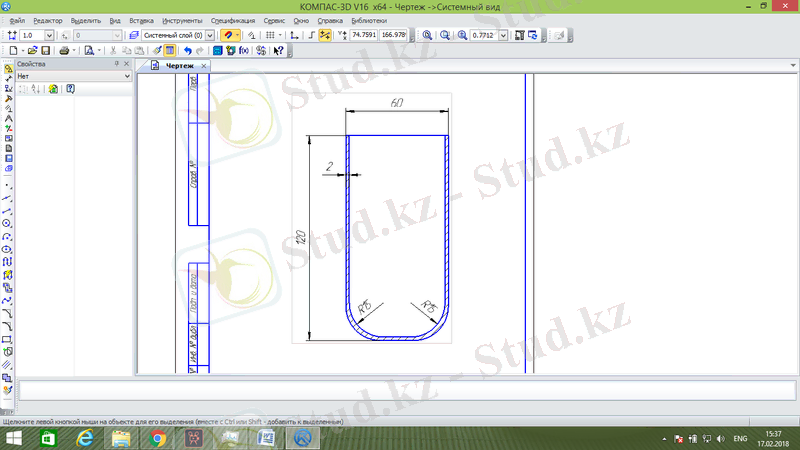Open the currency/units converter icon
800x450 pixels.
(261, 51)
